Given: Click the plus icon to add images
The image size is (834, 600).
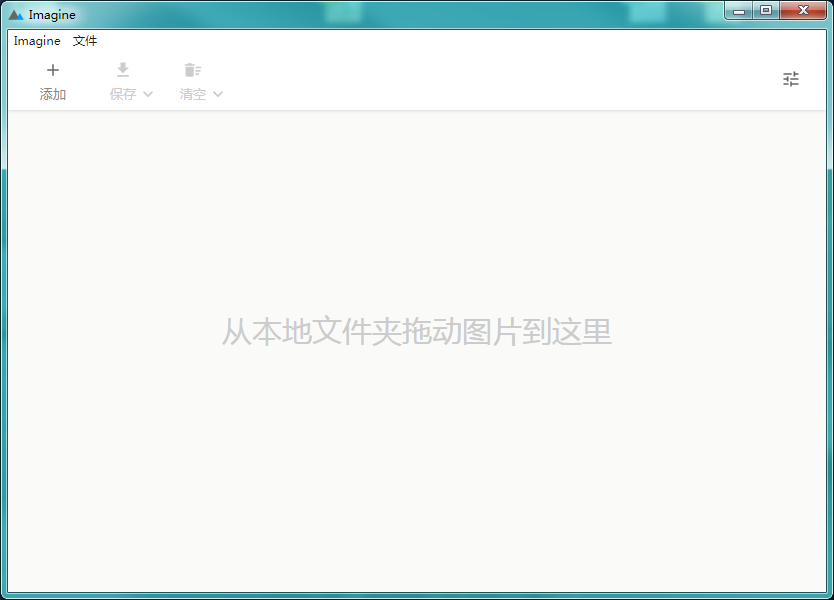Looking at the screenshot, I should [53, 69].
